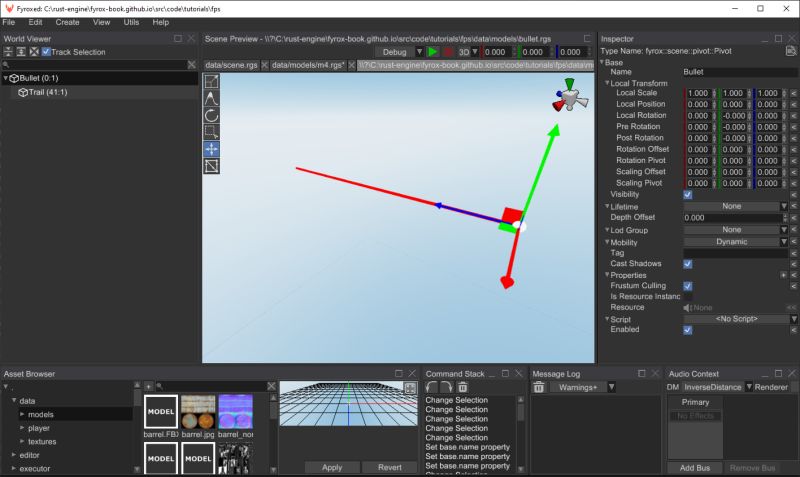Open the File menu

pos(9,22)
